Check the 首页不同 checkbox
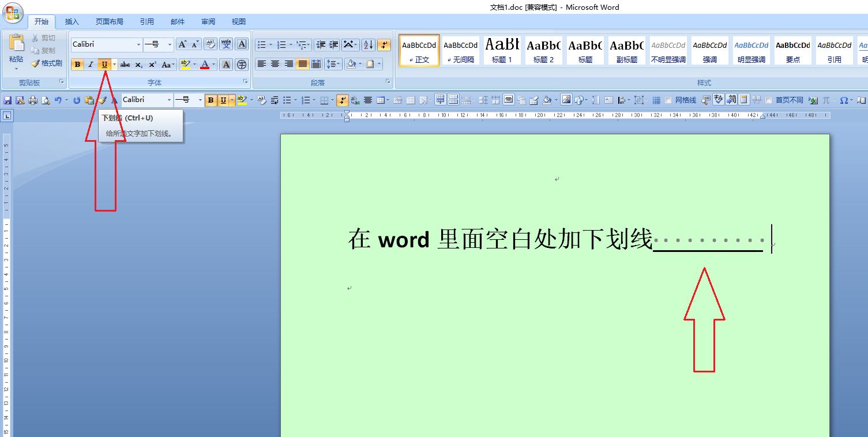This screenshot has width=868, height=437. [x=768, y=100]
